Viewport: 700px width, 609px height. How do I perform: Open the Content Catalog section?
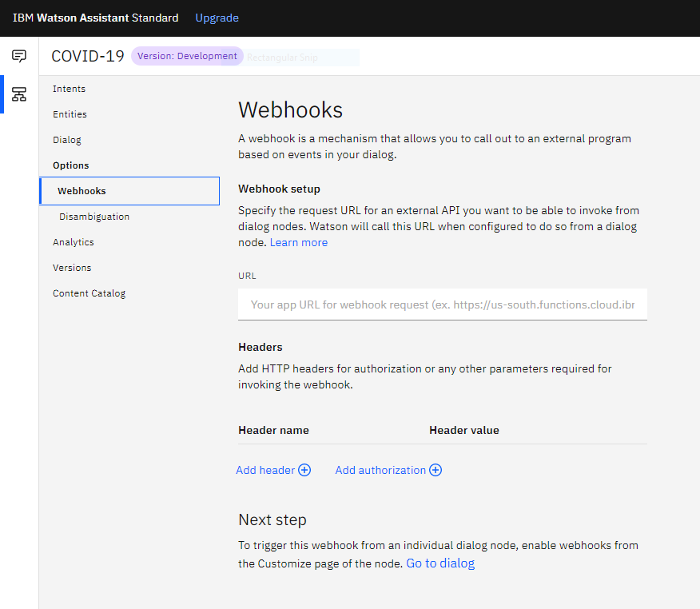89,293
